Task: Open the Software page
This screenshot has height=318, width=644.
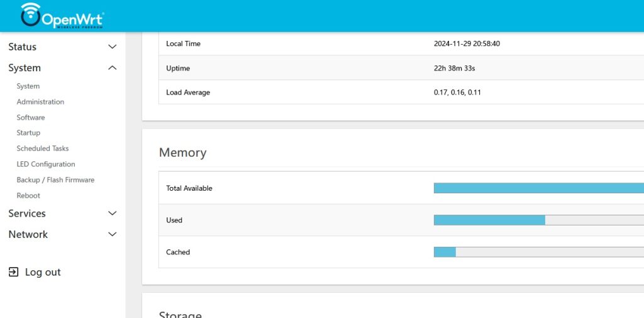Action: (31, 118)
